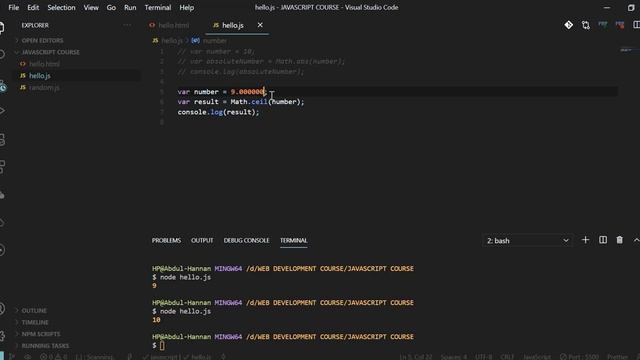Click the terminal prompt input cursor
The image size is (640, 360).
[162, 346]
